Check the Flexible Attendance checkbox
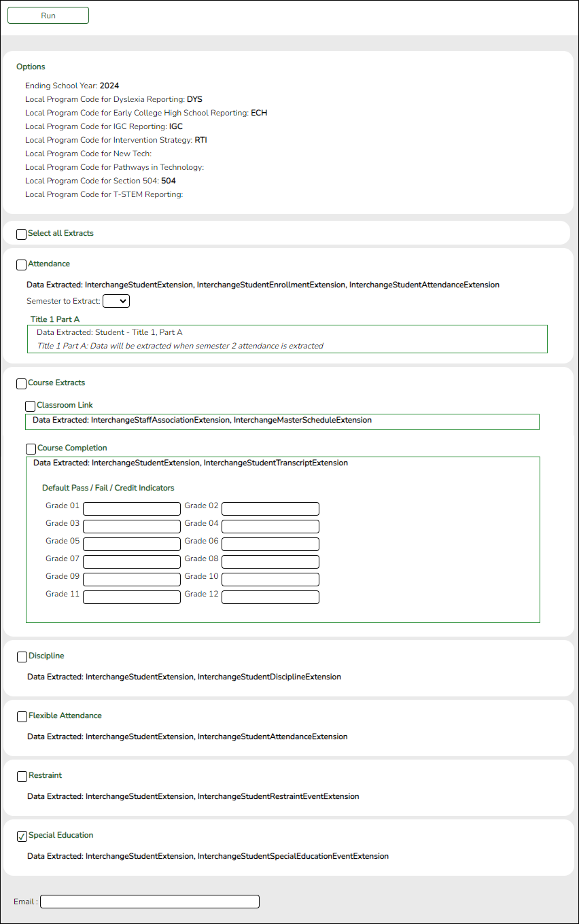Screen dimensions: 579x924 pyautogui.click(x=21, y=716)
